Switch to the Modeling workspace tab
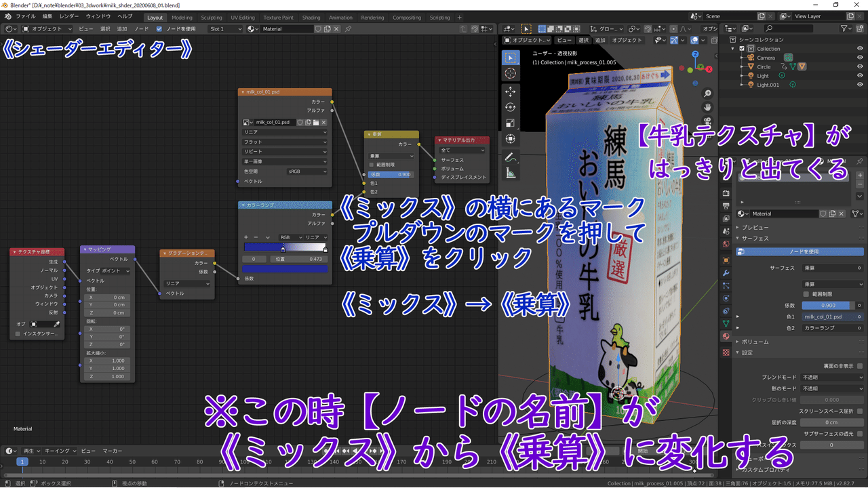 click(182, 18)
